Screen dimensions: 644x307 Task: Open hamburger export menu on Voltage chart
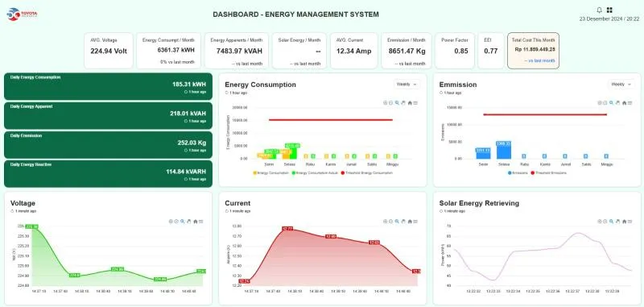[201, 221]
